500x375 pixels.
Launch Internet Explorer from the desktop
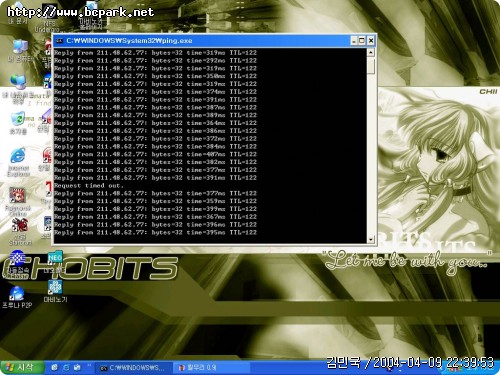(18, 161)
